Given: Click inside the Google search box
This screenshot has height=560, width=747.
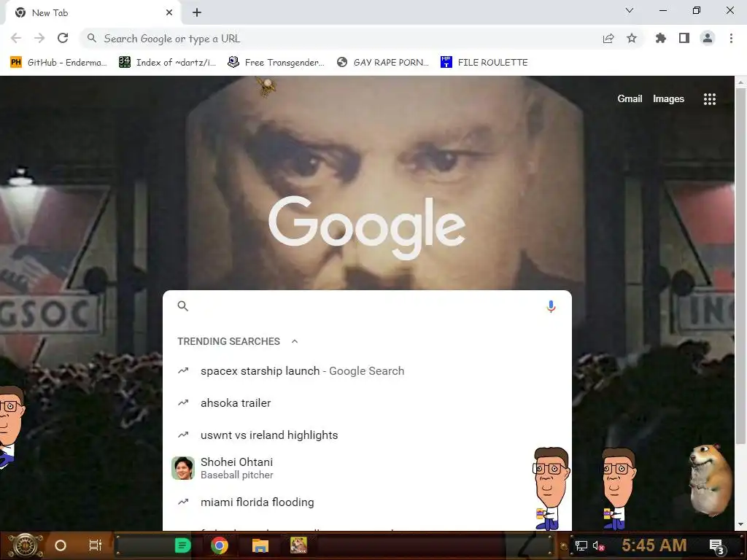Looking at the screenshot, I should 367,306.
